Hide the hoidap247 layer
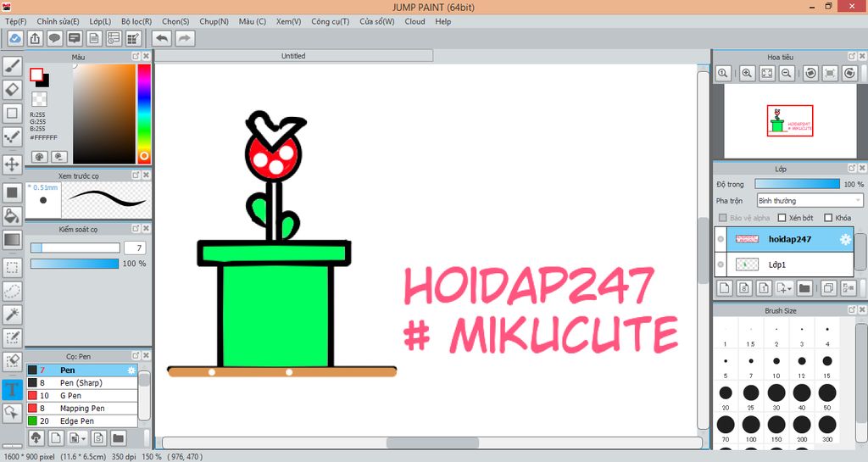868x462 pixels. pos(721,240)
